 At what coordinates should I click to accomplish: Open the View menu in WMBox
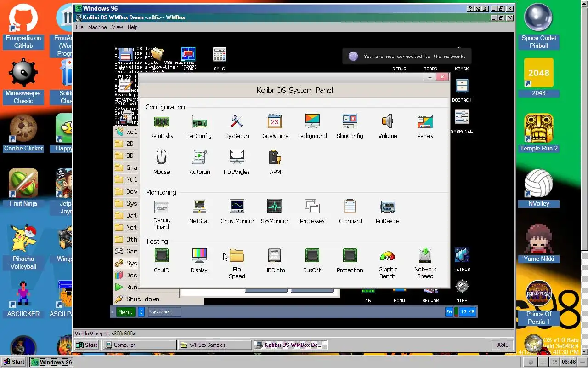117,27
